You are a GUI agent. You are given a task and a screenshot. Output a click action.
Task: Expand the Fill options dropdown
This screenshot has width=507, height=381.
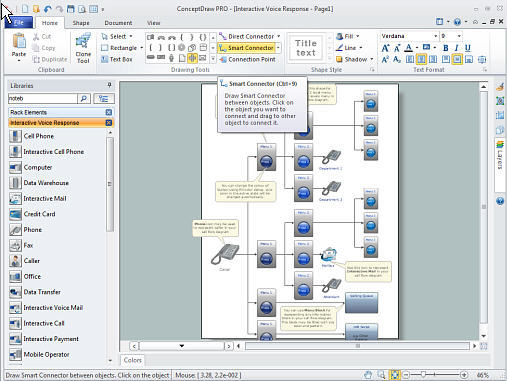pos(358,36)
